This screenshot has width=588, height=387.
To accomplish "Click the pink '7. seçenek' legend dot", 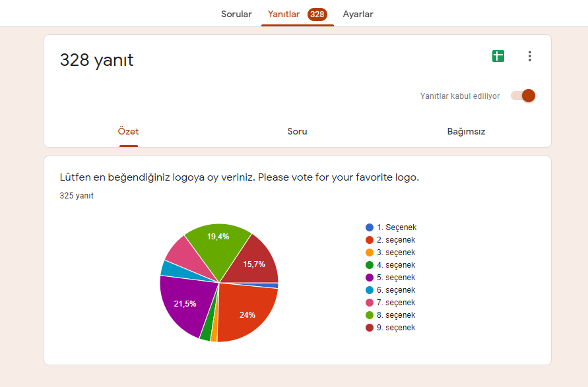I will [x=370, y=303].
